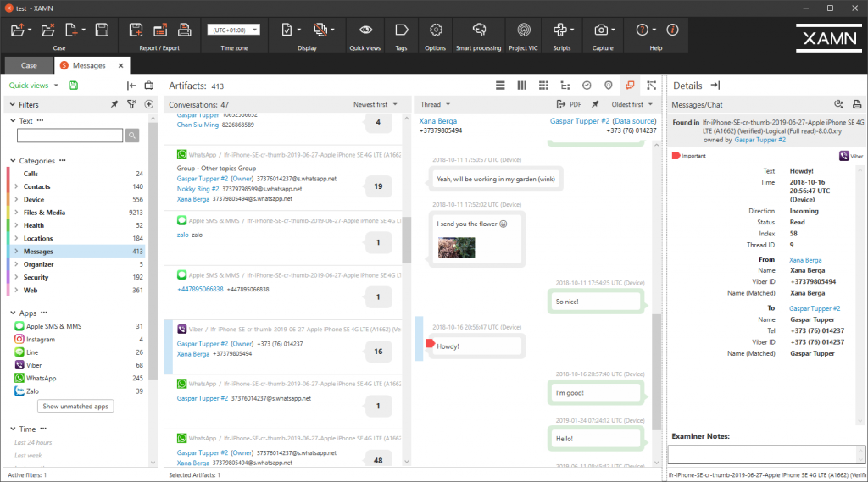Clear all filters icon in Filters header
This screenshot has width=868, height=482.
click(x=131, y=104)
